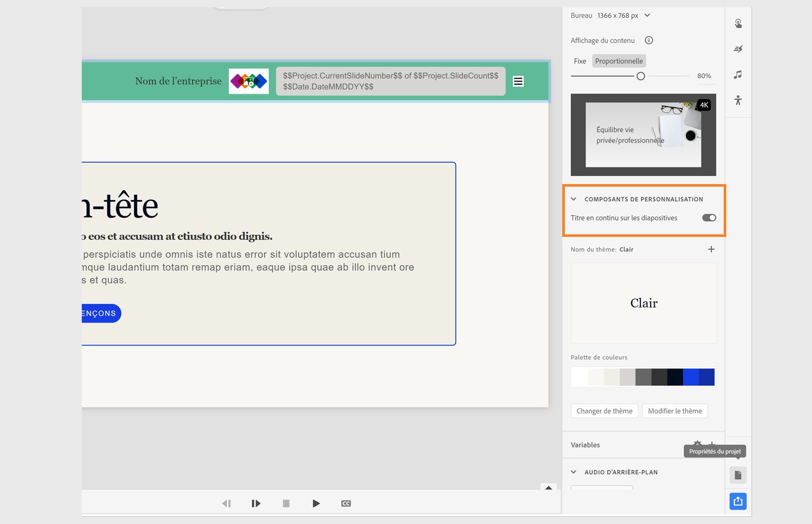Click the Changer de thème button
This screenshot has width=812, height=524.
604,411
